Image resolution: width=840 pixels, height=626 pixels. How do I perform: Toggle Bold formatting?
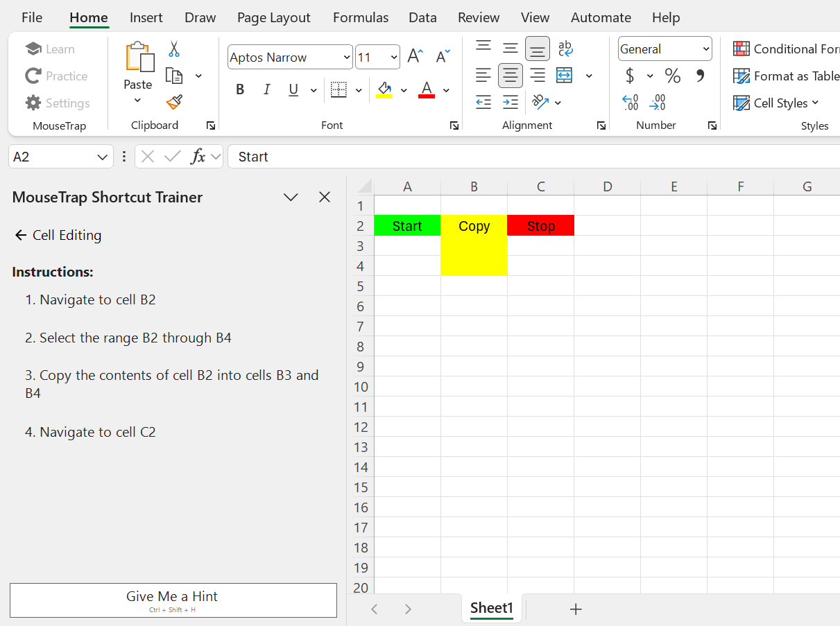point(240,89)
